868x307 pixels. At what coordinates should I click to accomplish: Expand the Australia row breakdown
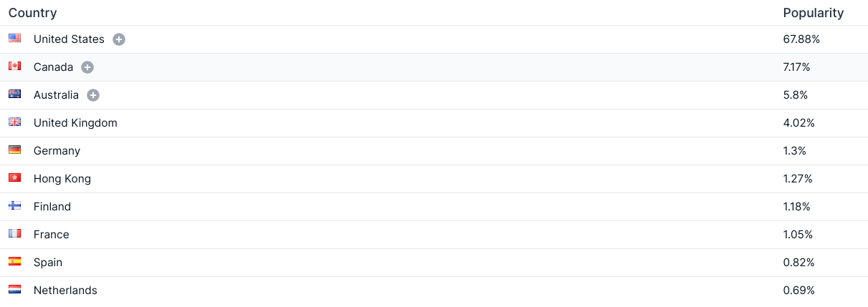93,95
